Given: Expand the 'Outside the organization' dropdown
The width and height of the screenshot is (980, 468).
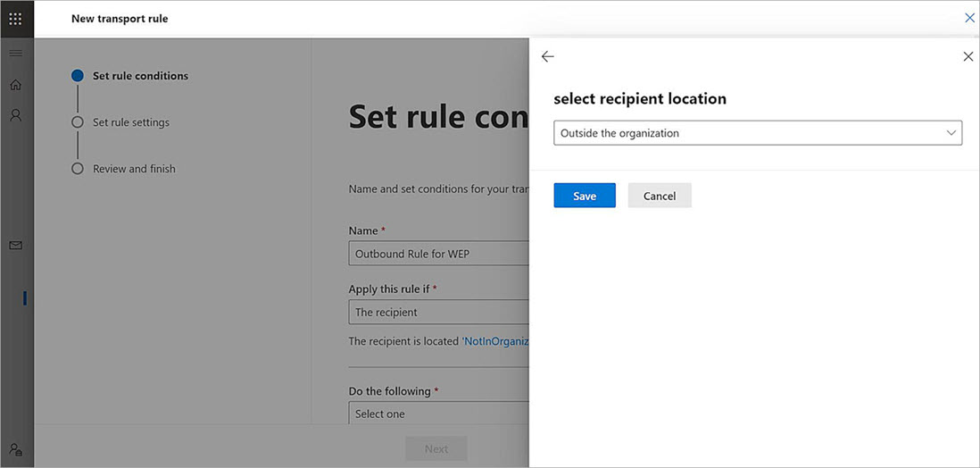Looking at the screenshot, I should (x=757, y=133).
